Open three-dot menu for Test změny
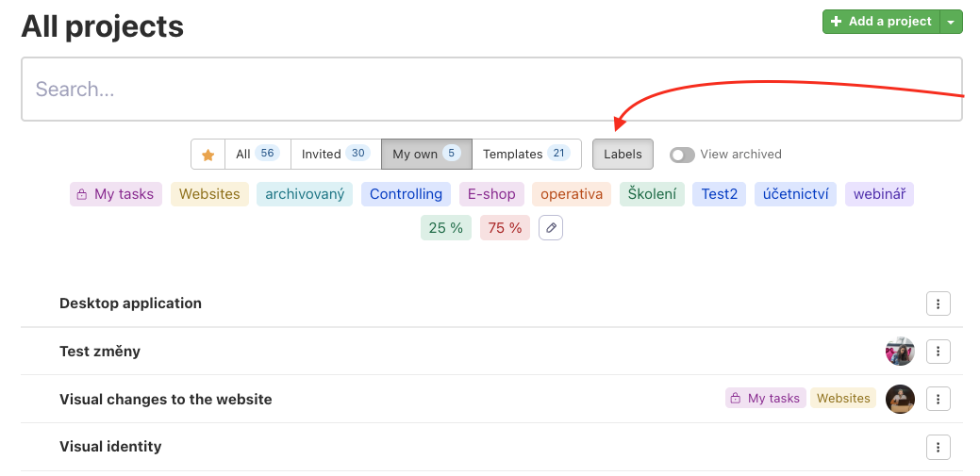This screenshot has height=476, width=980. (x=938, y=352)
